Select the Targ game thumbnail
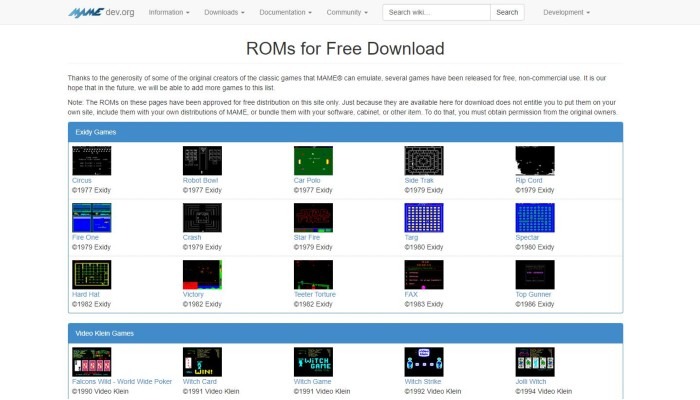 424,218
